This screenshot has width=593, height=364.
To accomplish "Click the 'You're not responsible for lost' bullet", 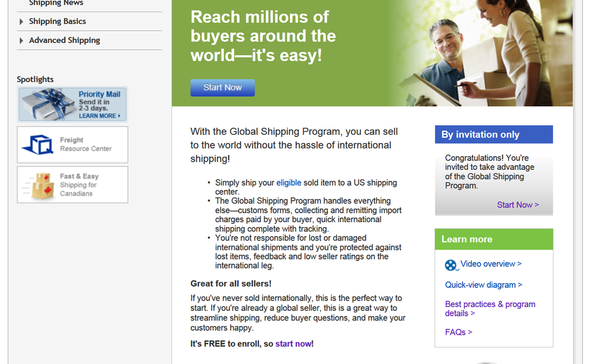I will [x=308, y=252].
